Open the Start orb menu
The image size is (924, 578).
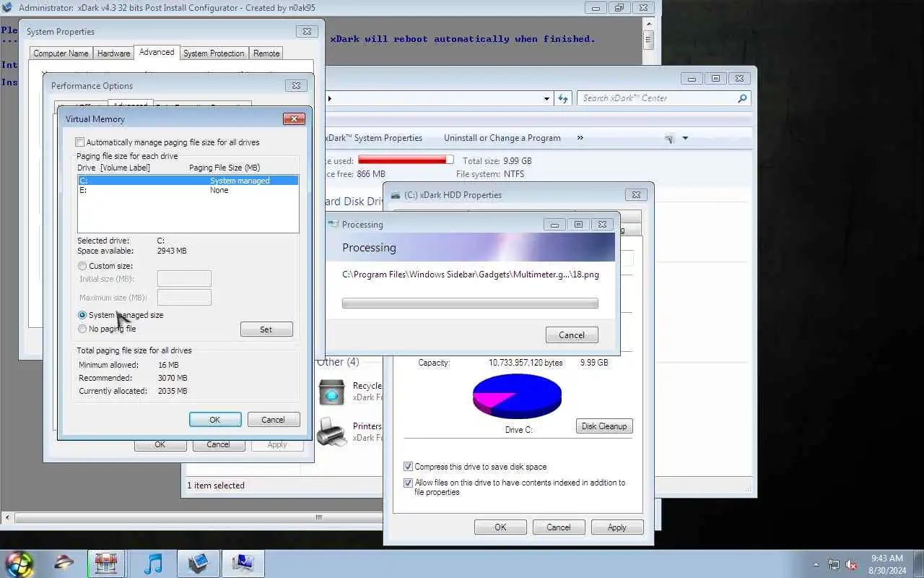tap(19, 564)
